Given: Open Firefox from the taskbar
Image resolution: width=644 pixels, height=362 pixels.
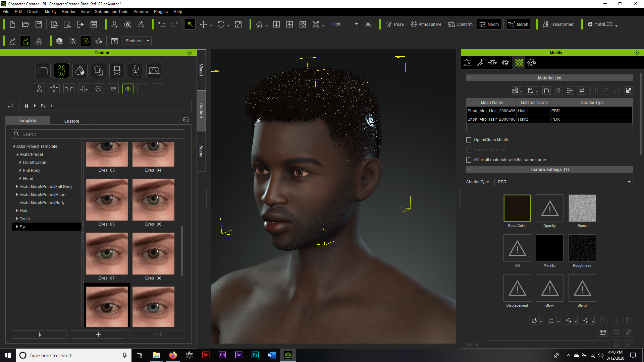Looking at the screenshot, I should (x=173, y=355).
